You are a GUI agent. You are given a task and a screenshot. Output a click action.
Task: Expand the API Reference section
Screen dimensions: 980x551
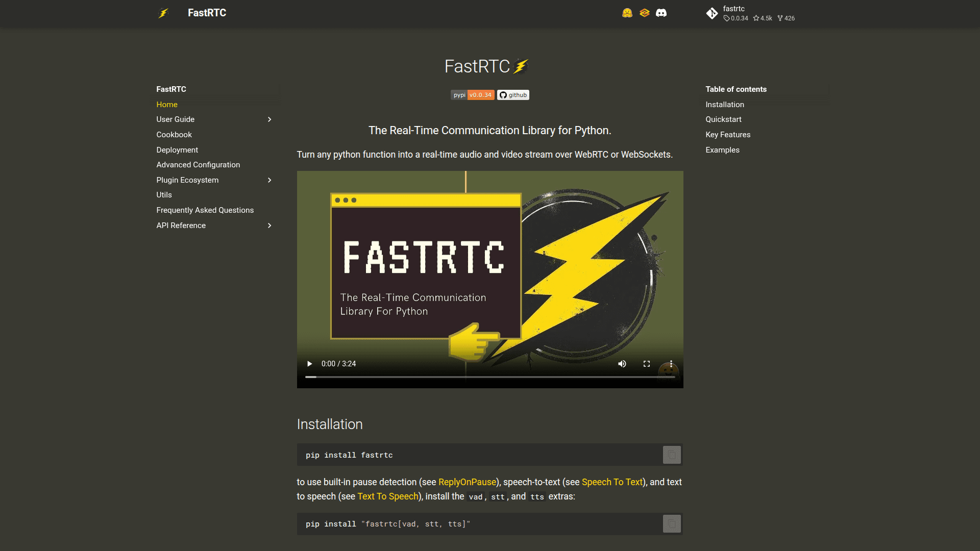pos(269,226)
